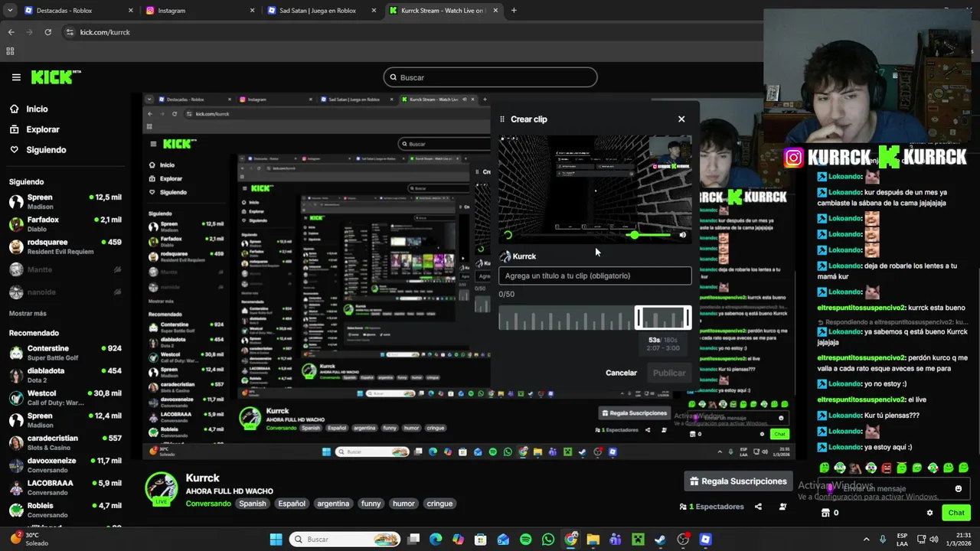Click the user icon right of share
This screenshot has height=551, width=980.
(782, 507)
